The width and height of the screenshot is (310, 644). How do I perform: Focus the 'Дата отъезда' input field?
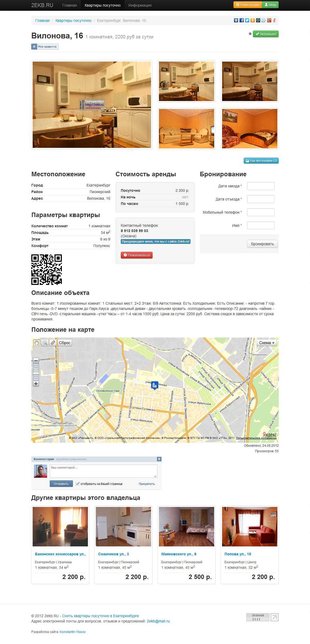[261, 199]
